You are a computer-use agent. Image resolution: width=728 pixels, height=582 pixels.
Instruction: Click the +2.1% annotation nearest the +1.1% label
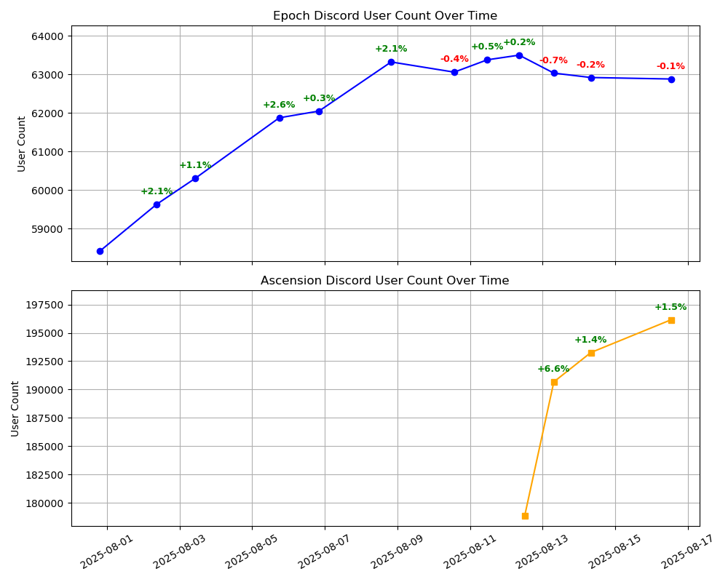(x=157, y=191)
